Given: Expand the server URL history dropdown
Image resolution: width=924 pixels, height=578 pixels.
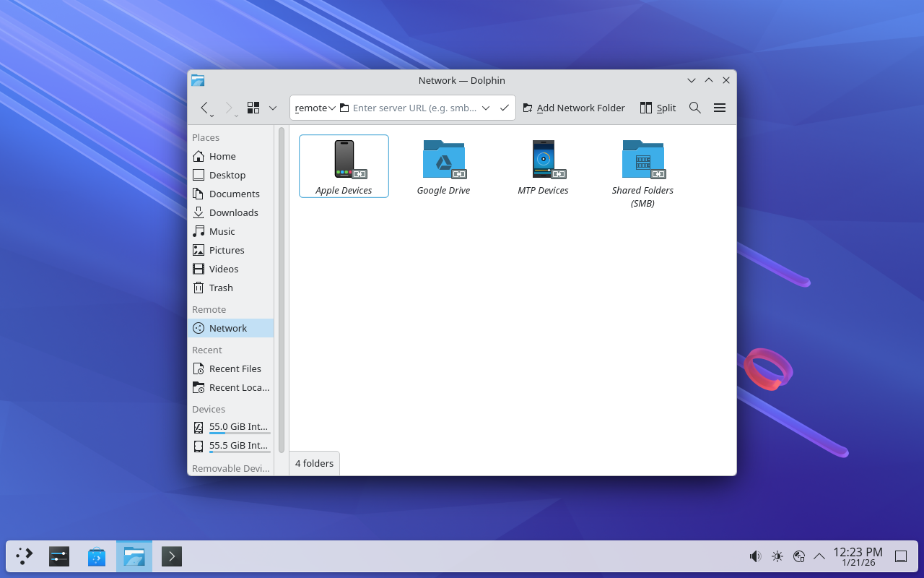Looking at the screenshot, I should pos(486,108).
